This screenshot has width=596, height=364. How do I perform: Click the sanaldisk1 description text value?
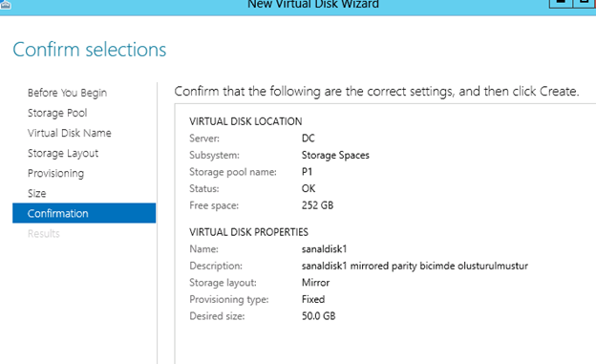click(x=415, y=266)
